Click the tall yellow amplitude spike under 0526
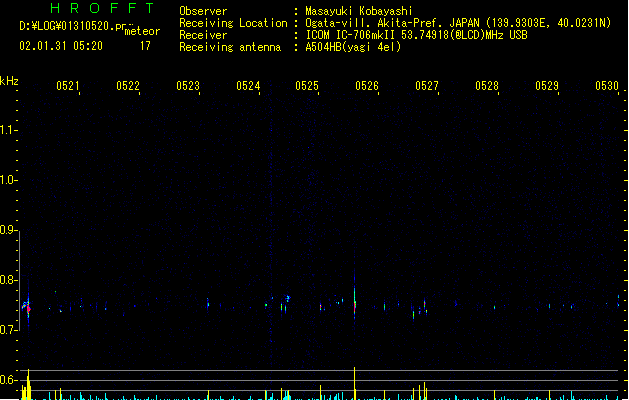 (355, 383)
